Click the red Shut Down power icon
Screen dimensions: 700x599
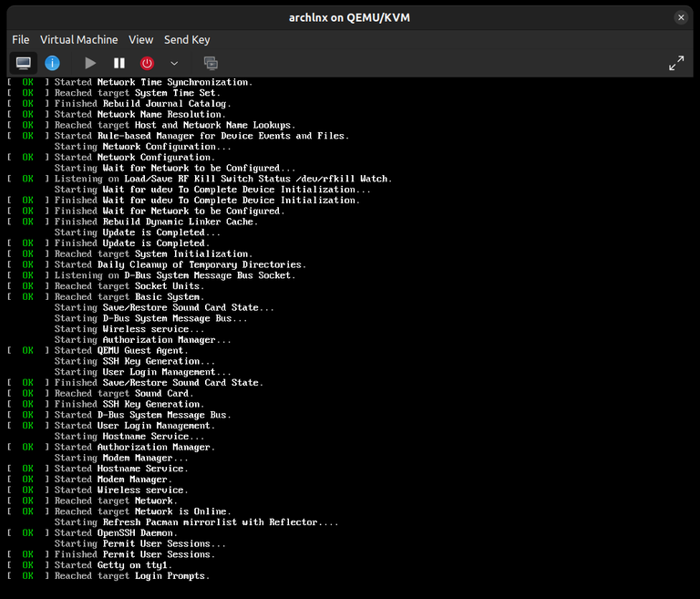point(147,64)
